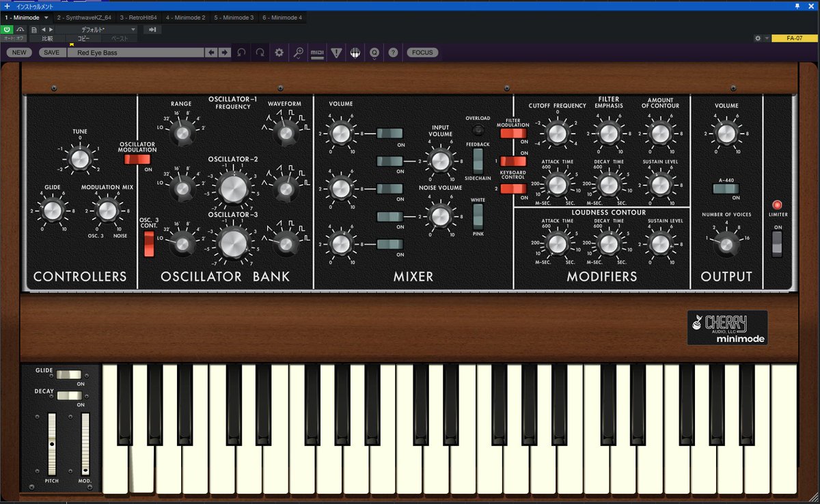The image size is (820, 504).
Task: Click the load-preset arrow icon beside デフォルト
Action: (153, 29)
